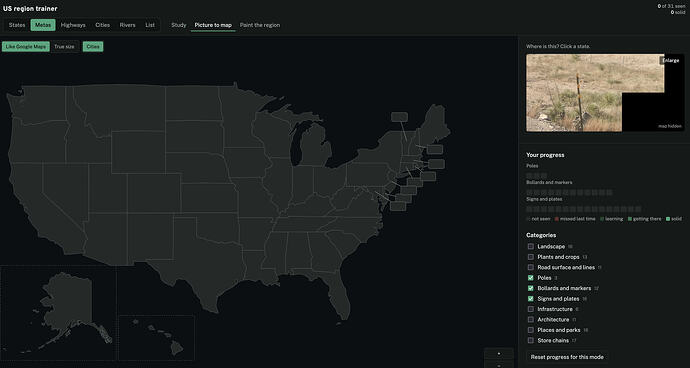Click the "missed last time" legend entry
690x368 pixels.
pos(575,219)
